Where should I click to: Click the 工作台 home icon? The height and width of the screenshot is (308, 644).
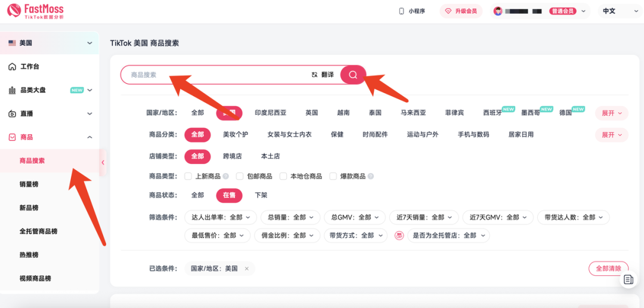click(13, 67)
